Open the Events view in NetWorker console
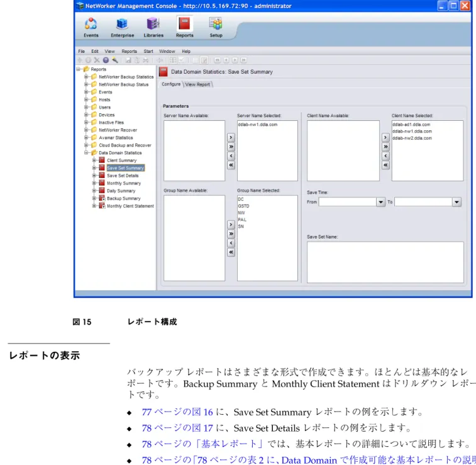Screen dimensions: 476x465 click(91, 27)
